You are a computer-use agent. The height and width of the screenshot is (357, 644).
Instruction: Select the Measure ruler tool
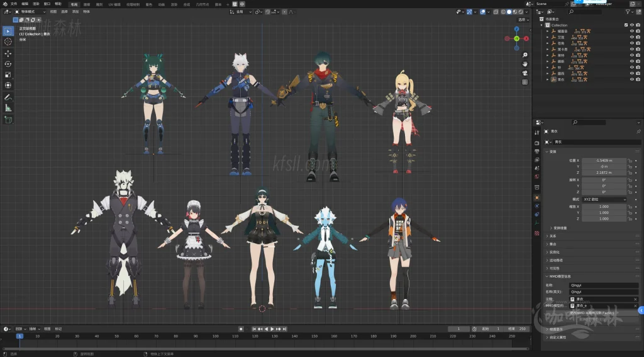(x=8, y=108)
